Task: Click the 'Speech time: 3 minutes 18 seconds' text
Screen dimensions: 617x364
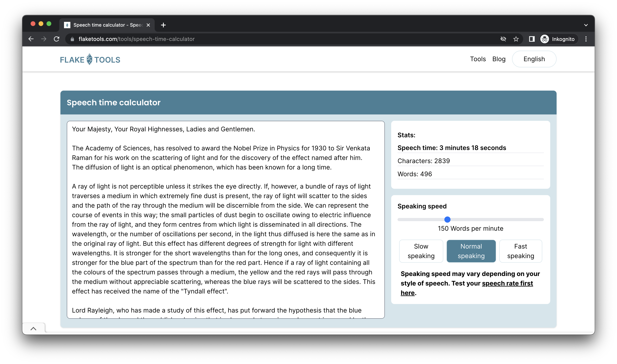Action: pyautogui.click(x=452, y=148)
